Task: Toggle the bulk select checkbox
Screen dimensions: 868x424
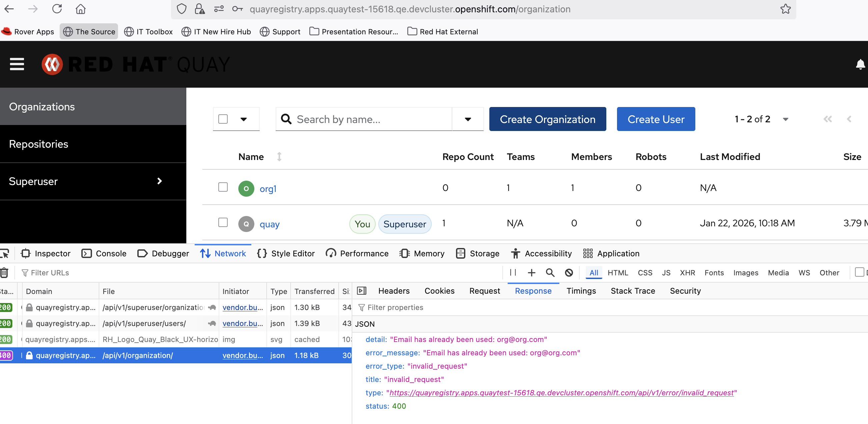Action: (x=223, y=119)
